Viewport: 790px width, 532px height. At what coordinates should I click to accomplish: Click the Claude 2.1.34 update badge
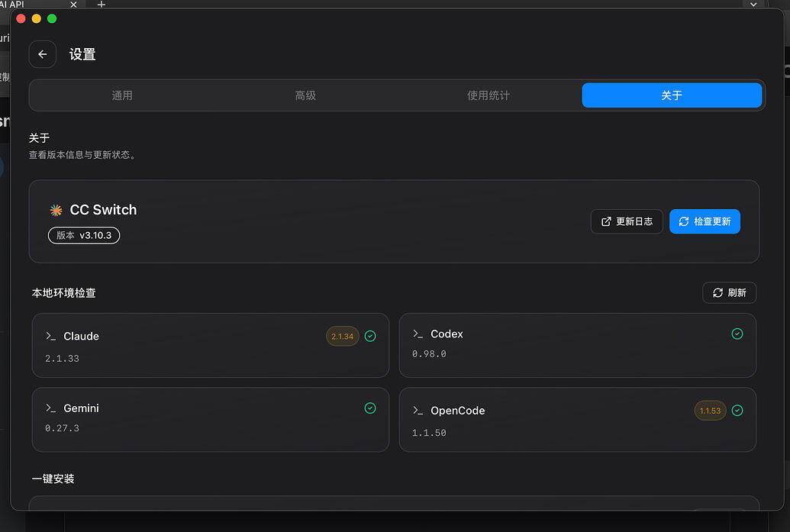coord(342,337)
